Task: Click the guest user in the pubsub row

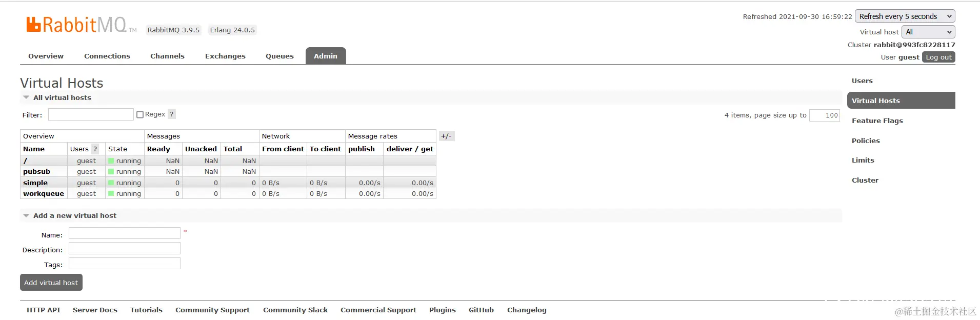Action: [86, 171]
